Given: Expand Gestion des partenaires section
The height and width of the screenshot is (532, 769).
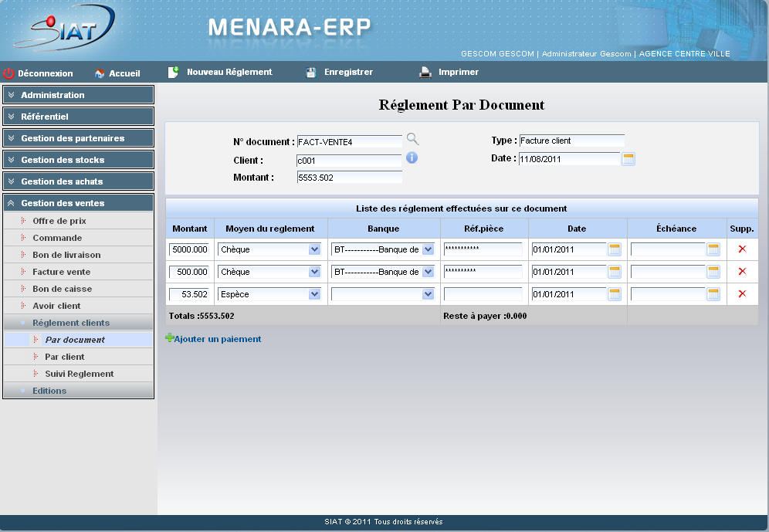Looking at the screenshot, I should point(79,138).
